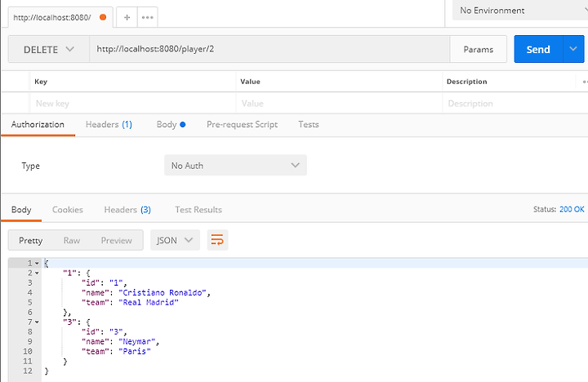This screenshot has width=588, height=382.
Task: Collapse JSON fold arrow on line 1
Action: click(x=37, y=263)
